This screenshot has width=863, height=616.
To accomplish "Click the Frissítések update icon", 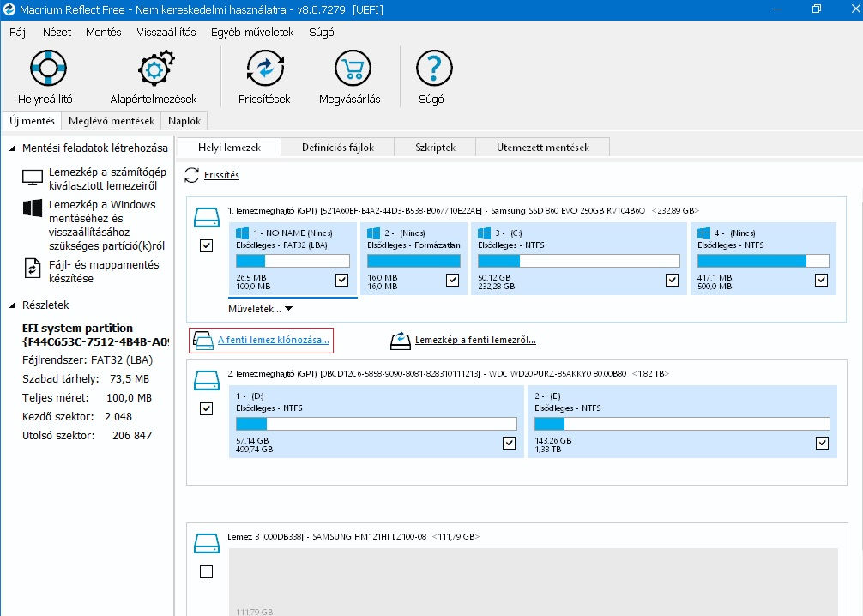I will (x=264, y=68).
